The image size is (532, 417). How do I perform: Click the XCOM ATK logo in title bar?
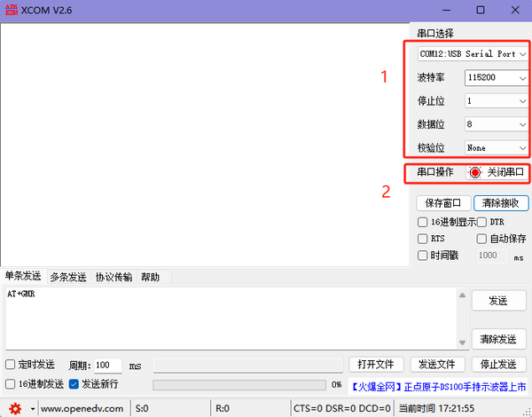click(x=12, y=10)
